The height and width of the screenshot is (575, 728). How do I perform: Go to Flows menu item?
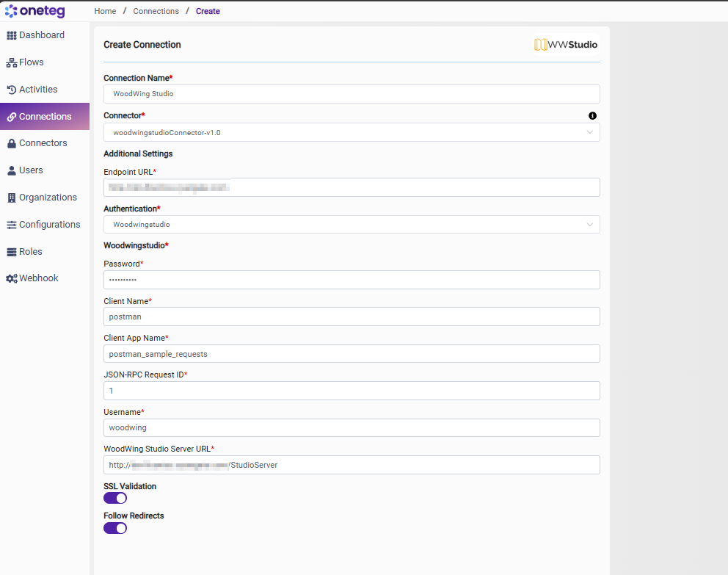(x=45, y=62)
